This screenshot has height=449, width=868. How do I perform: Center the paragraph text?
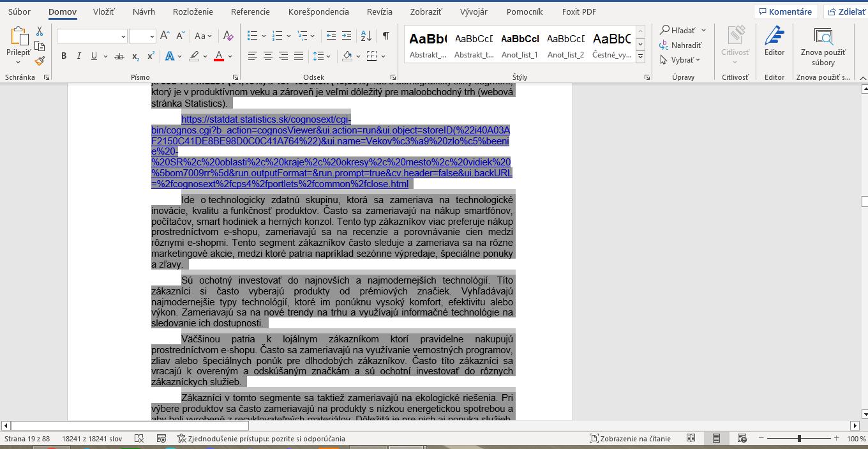[x=268, y=56]
